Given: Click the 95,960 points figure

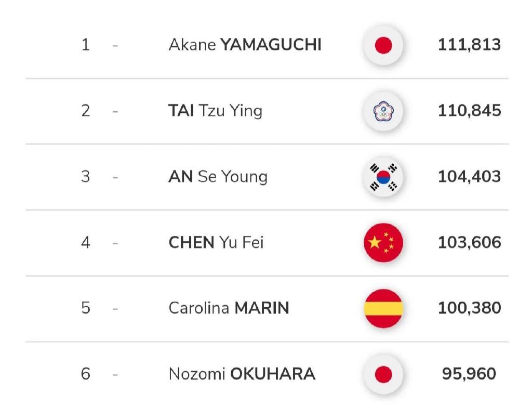Looking at the screenshot, I should [469, 373].
